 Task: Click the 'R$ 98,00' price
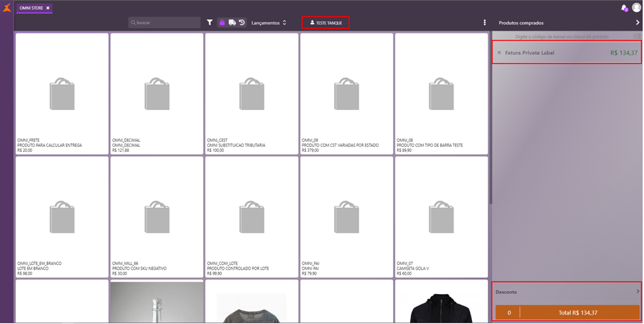click(25, 273)
